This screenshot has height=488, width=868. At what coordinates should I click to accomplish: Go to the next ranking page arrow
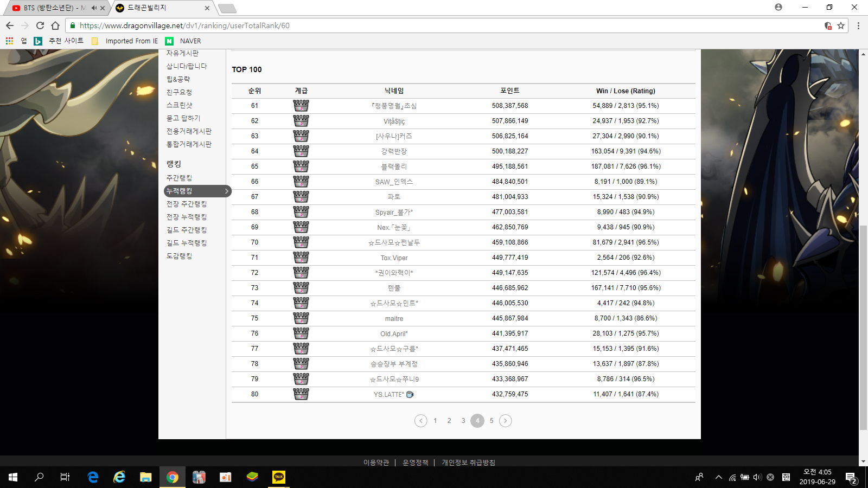tap(505, 421)
